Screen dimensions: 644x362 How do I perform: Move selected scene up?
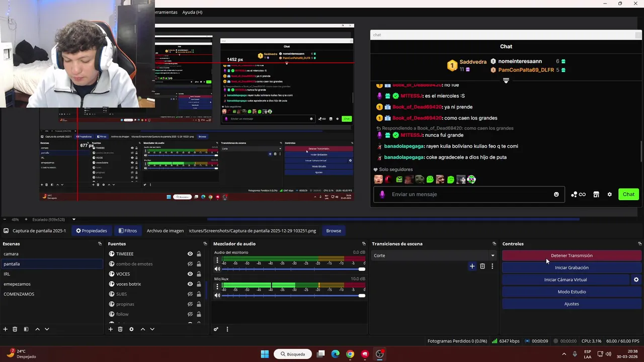[x=37, y=329]
